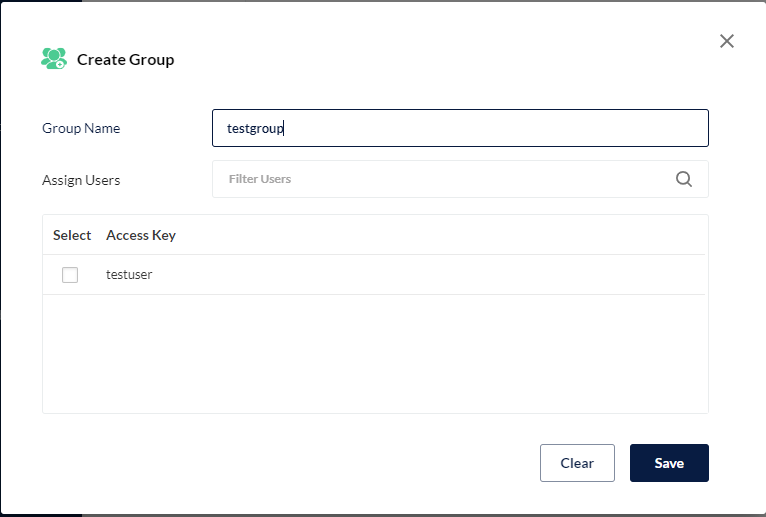The image size is (766, 517).
Task: Click the search magnifier in Filter Users
Action: point(684,179)
